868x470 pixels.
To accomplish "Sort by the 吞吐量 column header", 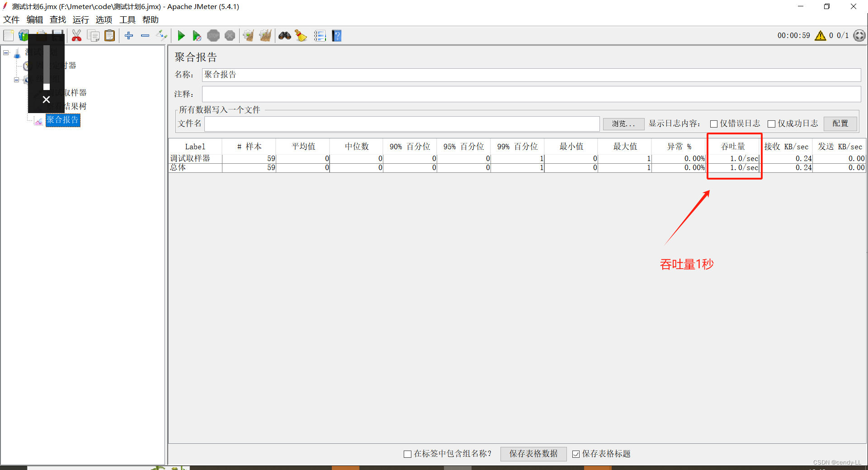I will [733, 147].
